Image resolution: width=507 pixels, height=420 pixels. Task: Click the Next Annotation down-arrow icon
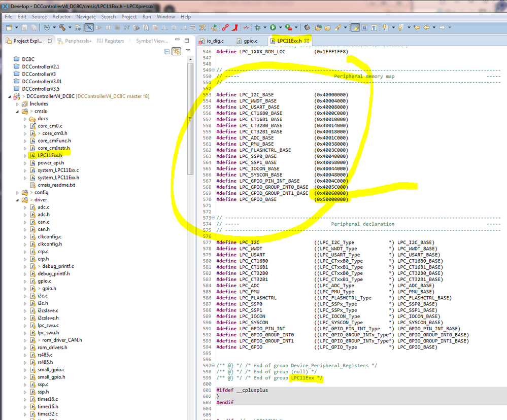pos(385,27)
